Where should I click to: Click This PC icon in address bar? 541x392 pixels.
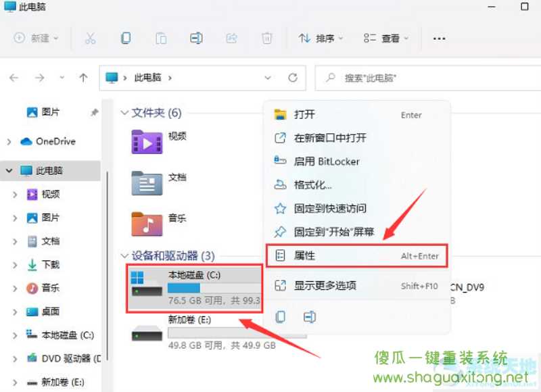pyautogui.click(x=112, y=78)
